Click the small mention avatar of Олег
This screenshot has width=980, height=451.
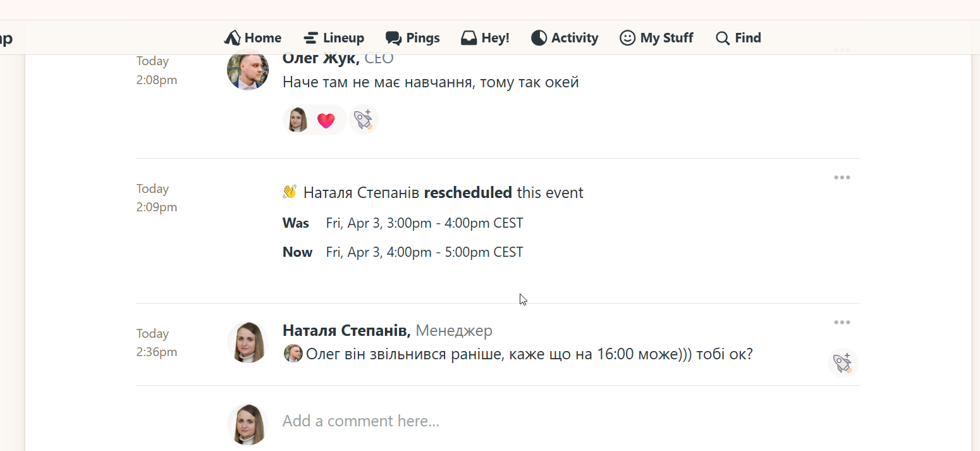click(x=293, y=354)
